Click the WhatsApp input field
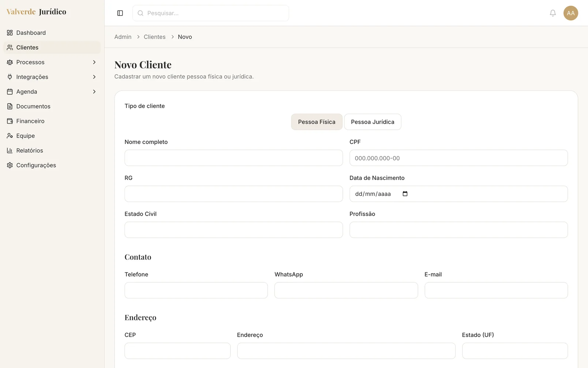 pyautogui.click(x=346, y=290)
